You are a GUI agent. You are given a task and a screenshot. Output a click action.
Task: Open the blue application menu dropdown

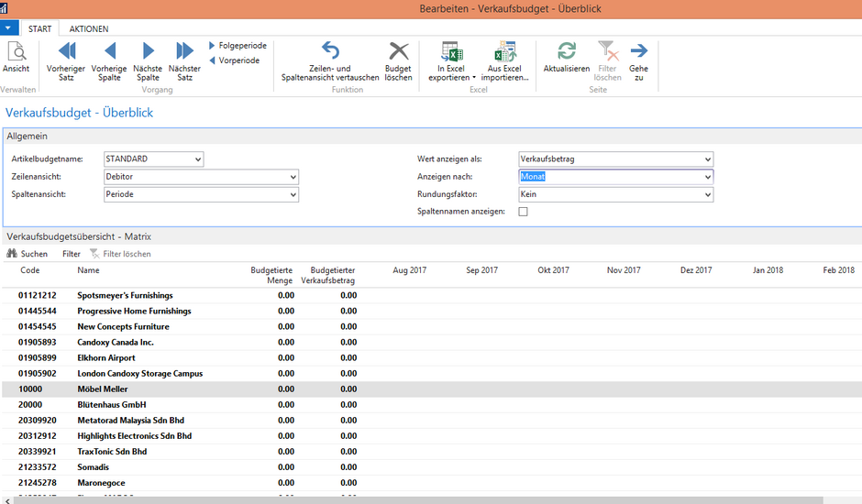point(9,27)
